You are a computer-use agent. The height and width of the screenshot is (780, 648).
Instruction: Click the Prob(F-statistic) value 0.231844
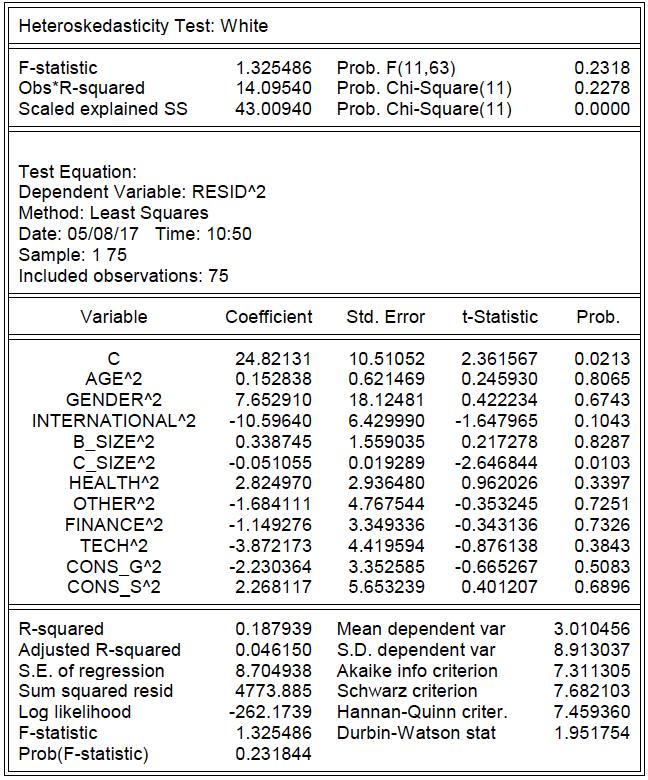274,754
